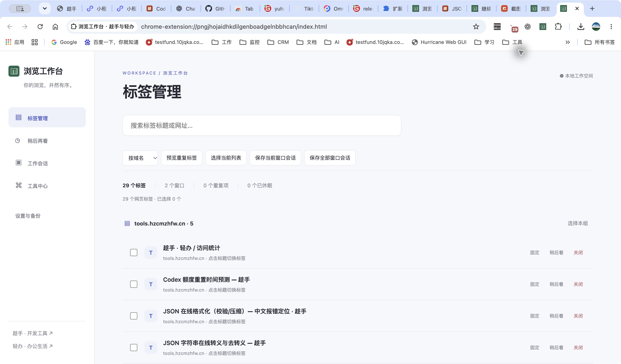Pin 趁手 · 轻办 / 访问统计 using 固定
Image resolution: width=621 pixels, height=364 pixels.
click(x=534, y=253)
